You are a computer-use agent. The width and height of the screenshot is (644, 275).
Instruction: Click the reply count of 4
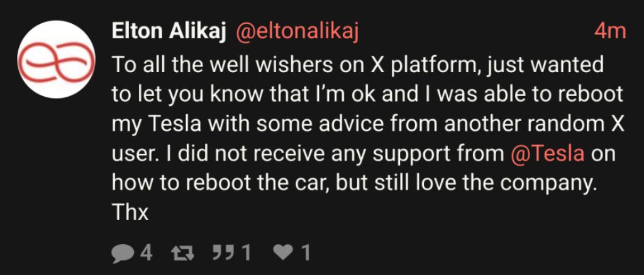click(x=146, y=252)
